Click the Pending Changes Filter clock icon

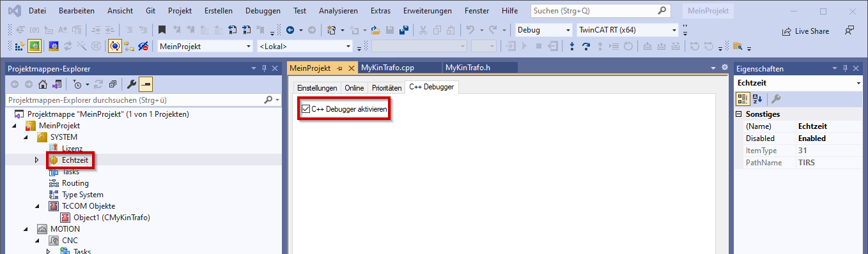(x=77, y=84)
